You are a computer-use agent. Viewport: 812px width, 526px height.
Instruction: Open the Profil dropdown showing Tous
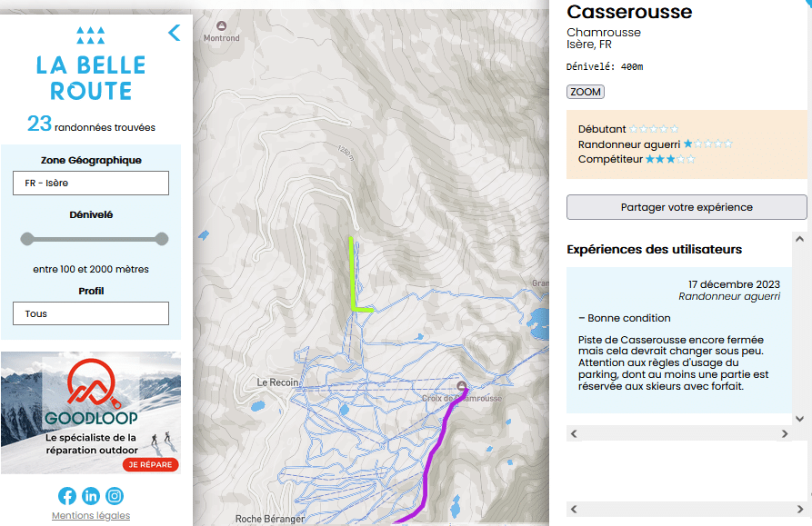pyautogui.click(x=91, y=313)
